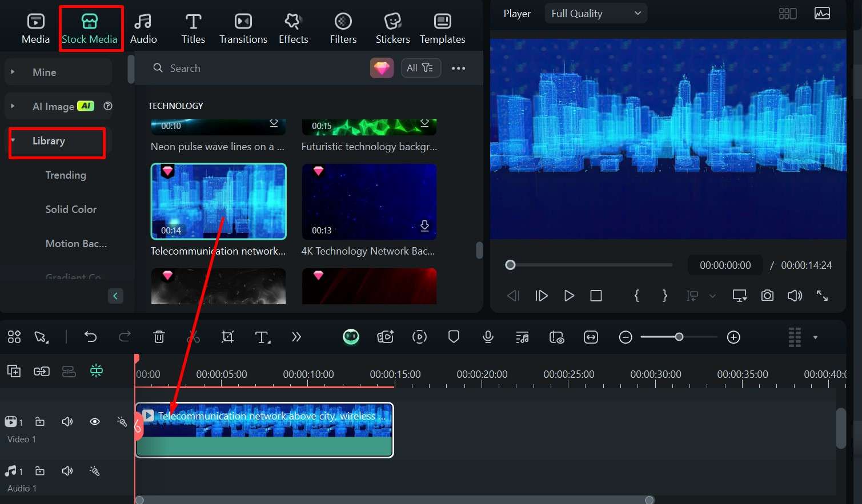
Task: Open the Full Quality dropdown
Action: 596,14
